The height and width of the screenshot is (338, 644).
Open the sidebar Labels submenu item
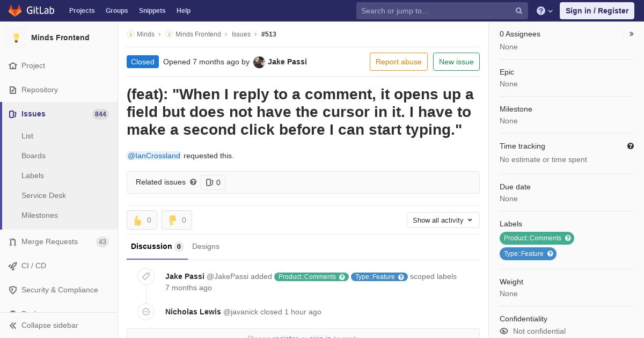coord(33,175)
